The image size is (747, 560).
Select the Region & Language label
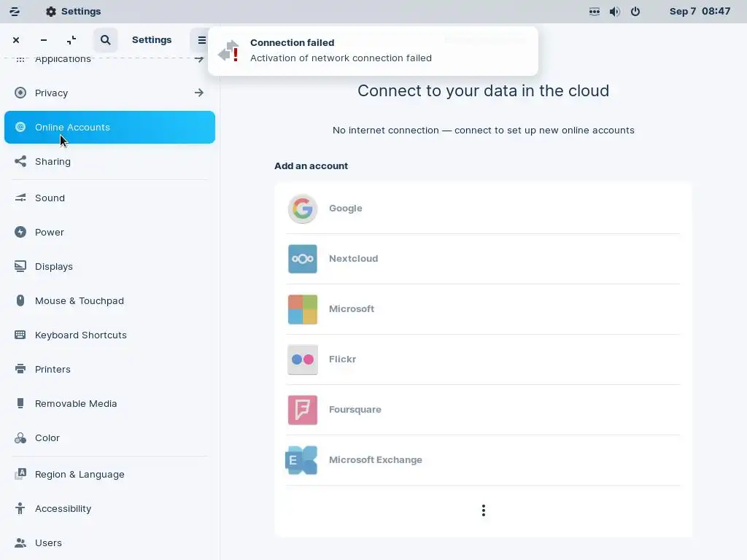coord(80,474)
